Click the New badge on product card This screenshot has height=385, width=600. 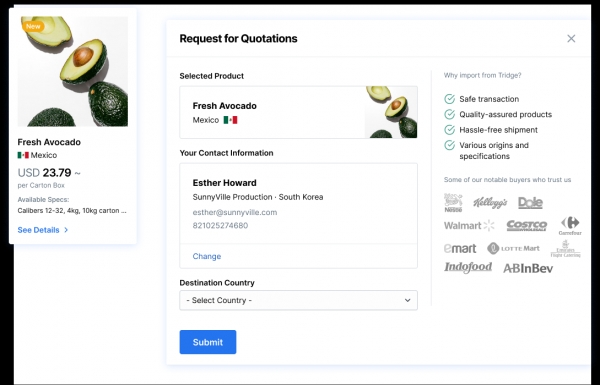pyautogui.click(x=33, y=26)
